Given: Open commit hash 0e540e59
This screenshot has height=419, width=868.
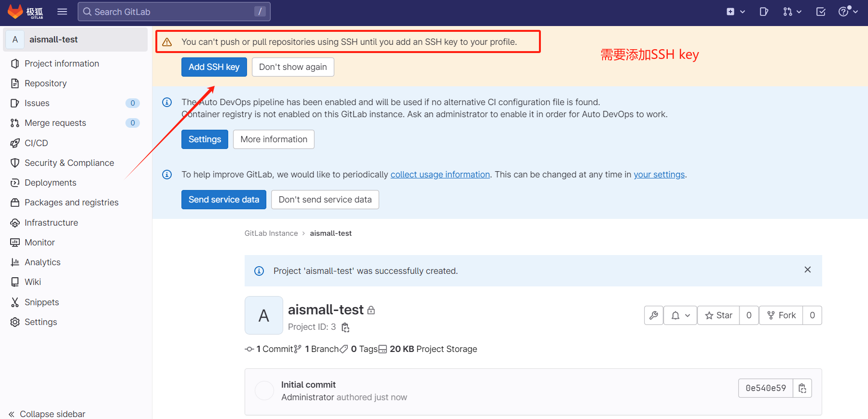Looking at the screenshot, I should tap(766, 388).
